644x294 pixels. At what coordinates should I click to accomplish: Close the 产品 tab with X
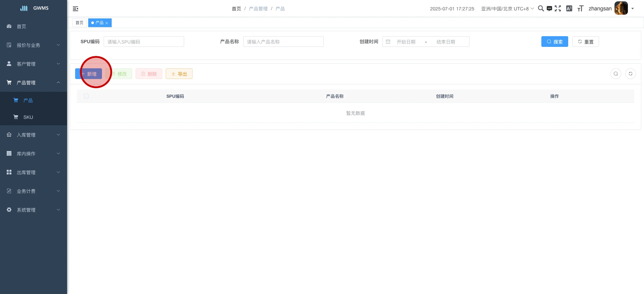(107, 23)
